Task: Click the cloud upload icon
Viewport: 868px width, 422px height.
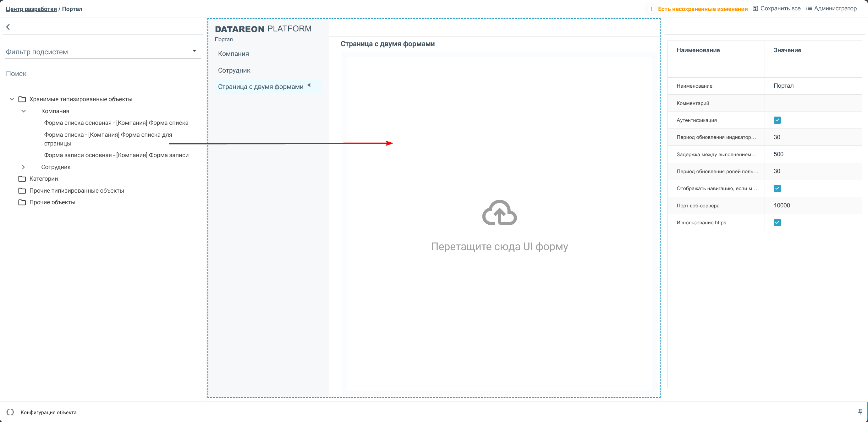Action: (x=499, y=213)
